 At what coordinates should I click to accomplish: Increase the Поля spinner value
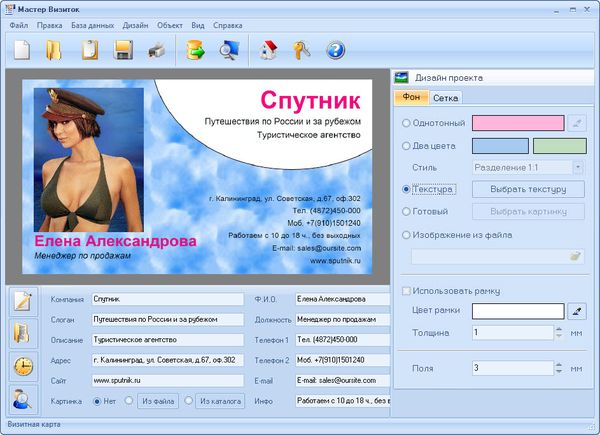click(x=558, y=364)
